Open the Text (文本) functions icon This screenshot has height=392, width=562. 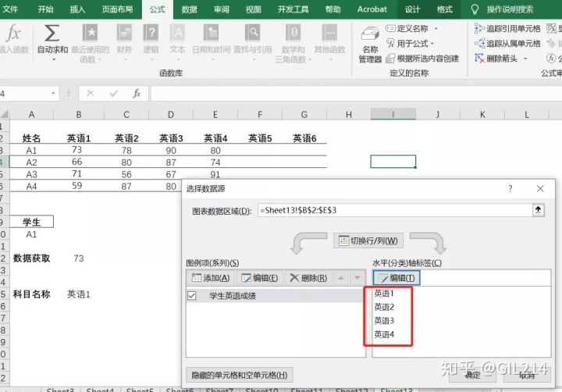(x=177, y=33)
